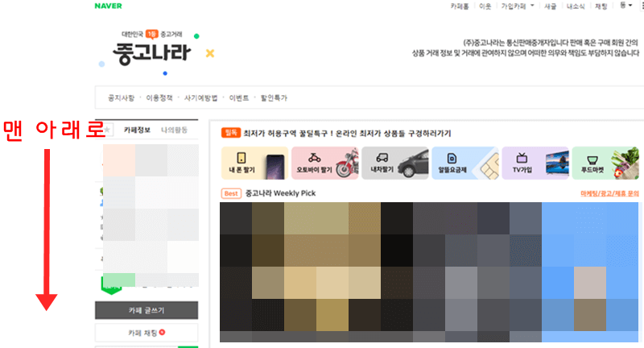Click the TV가입 television icon tile
This screenshot has width=644, height=348.
pyautogui.click(x=535, y=163)
